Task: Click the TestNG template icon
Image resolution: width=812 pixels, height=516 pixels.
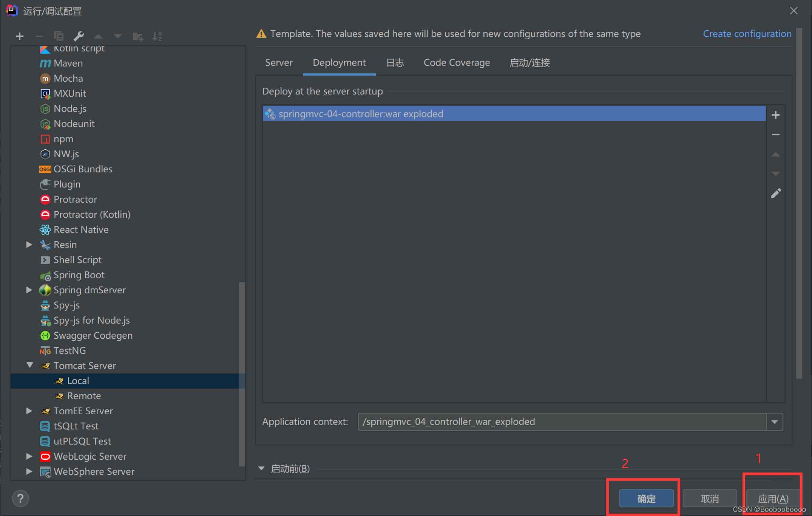Action: point(45,351)
